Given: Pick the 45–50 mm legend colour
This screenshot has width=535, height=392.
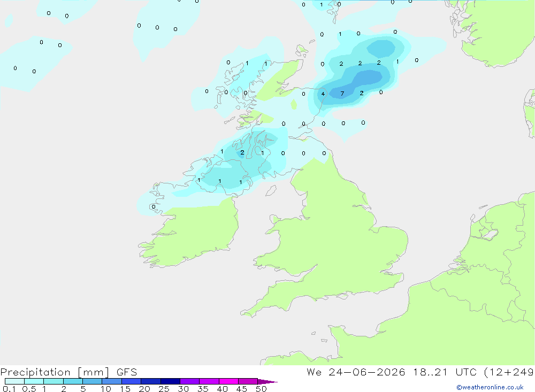Looking at the screenshot, I should click(248, 381).
